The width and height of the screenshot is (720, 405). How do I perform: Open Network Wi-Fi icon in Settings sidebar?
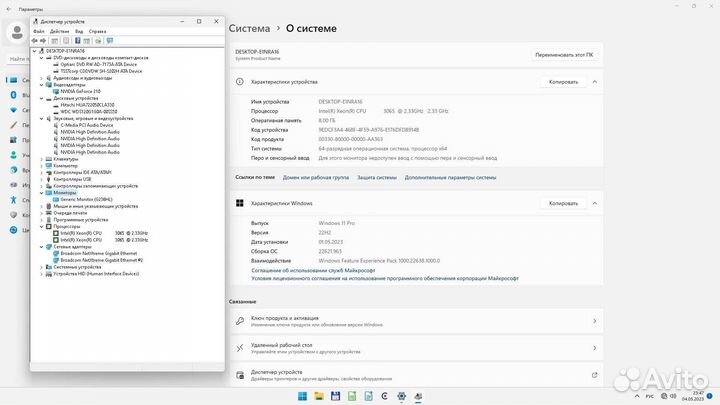(14, 110)
